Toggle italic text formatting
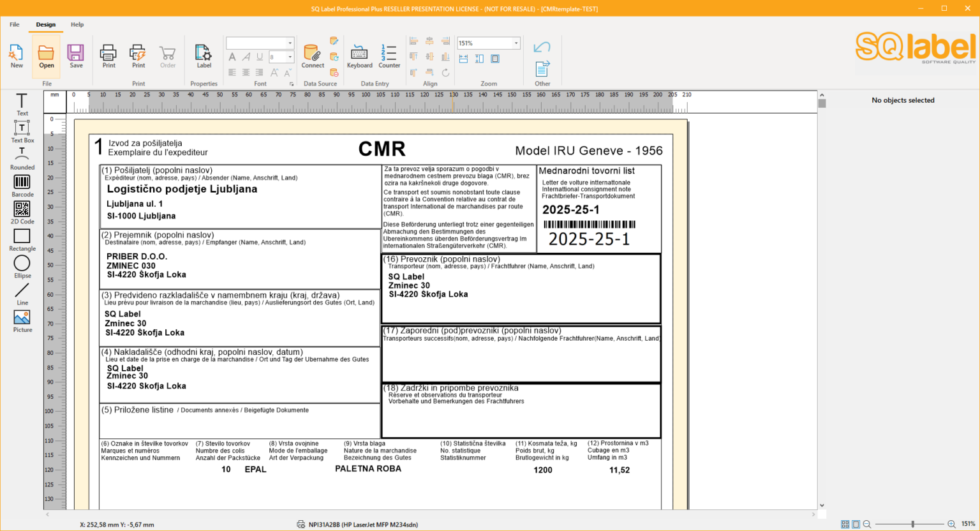 coord(246,57)
